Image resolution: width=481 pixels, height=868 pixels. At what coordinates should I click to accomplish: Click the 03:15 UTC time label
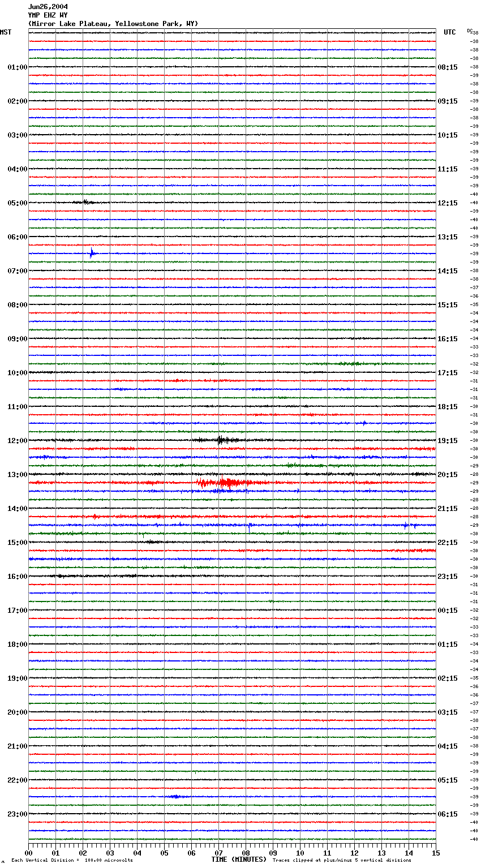448,712
